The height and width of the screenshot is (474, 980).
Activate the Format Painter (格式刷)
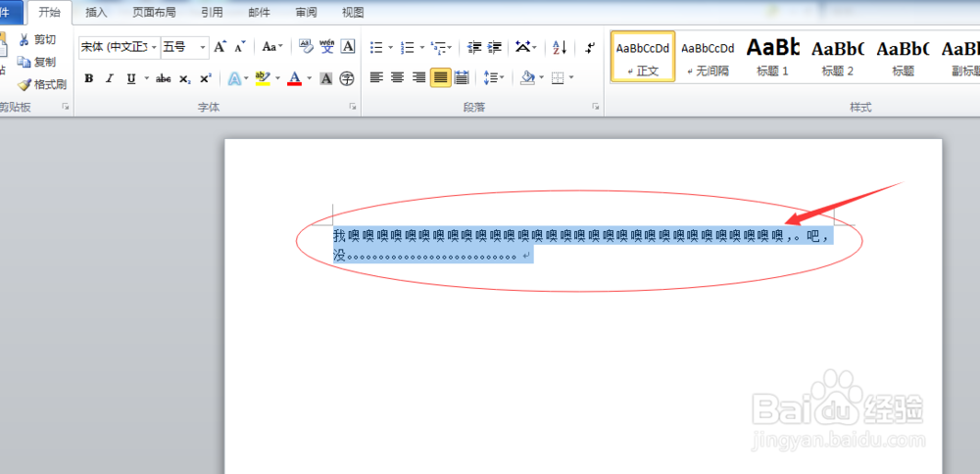pos(42,84)
